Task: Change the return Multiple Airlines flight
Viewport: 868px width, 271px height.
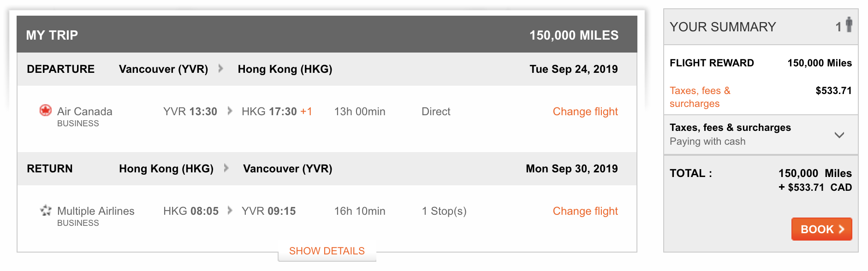Action: click(585, 211)
